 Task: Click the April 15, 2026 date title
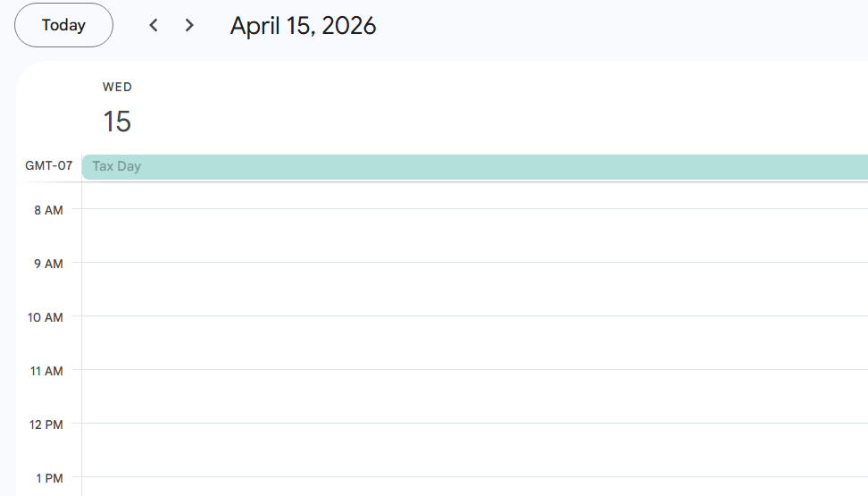(x=303, y=25)
